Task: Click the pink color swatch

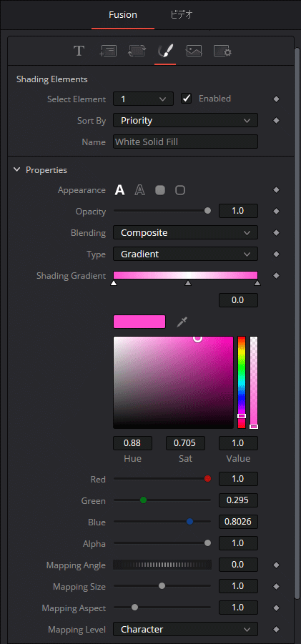Action: coord(139,322)
